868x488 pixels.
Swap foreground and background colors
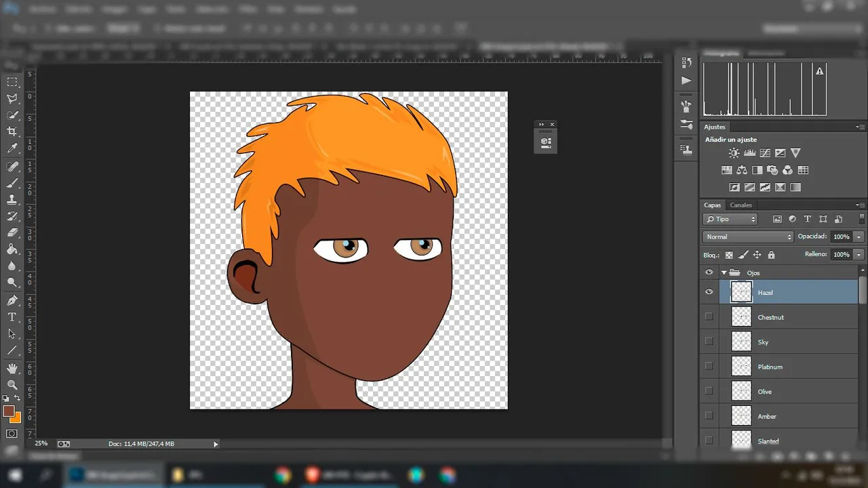[18, 398]
